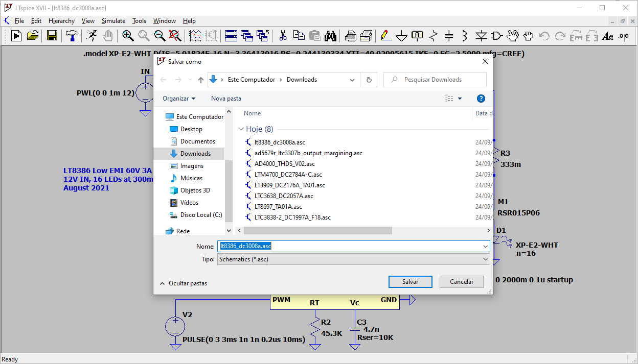The height and width of the screenshot is (364, 638).
Task: Select the Text Aa tool
Action: (x=607, y=36)
